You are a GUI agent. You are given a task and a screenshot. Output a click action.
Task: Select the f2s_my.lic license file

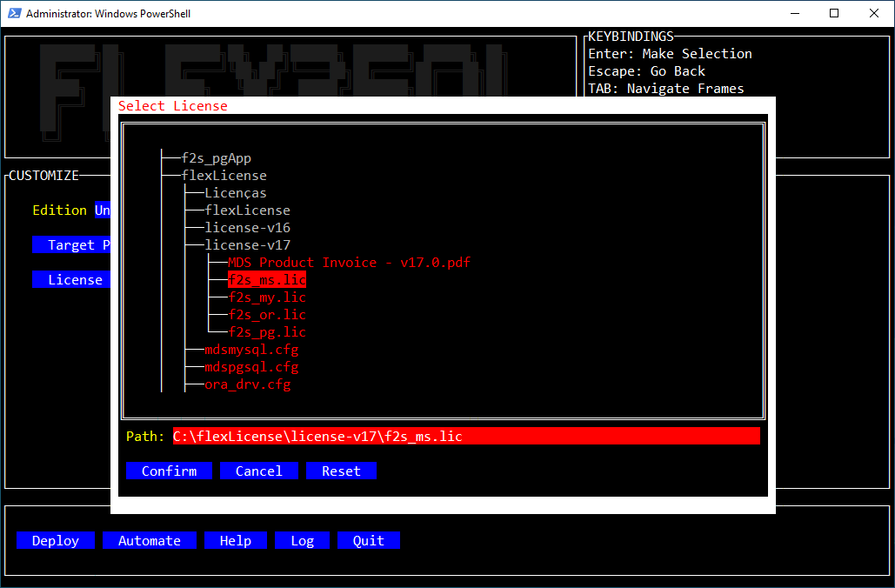tap(266, 297)
